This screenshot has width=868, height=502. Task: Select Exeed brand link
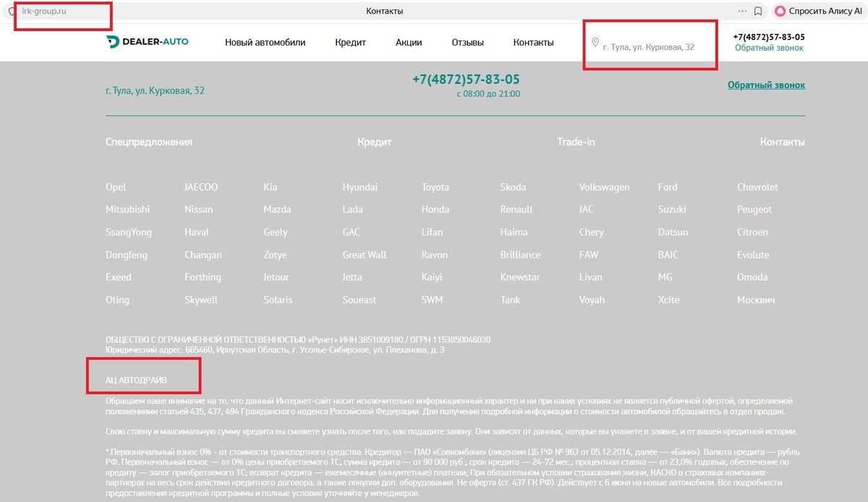click(119, 277)
